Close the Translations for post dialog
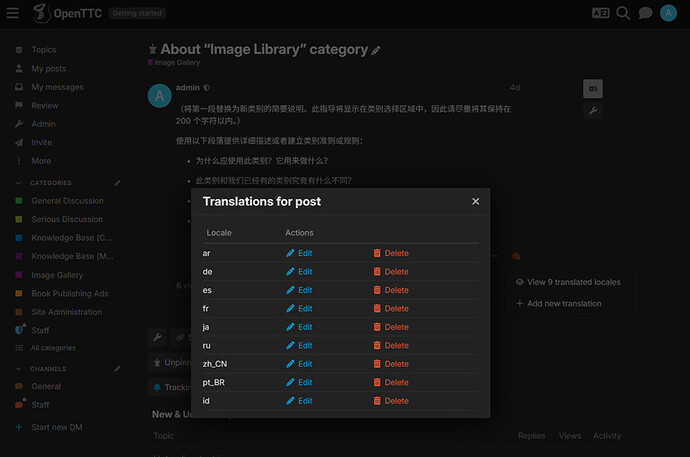The width and height of the screenshot is (690, 457). click(475, 201)
